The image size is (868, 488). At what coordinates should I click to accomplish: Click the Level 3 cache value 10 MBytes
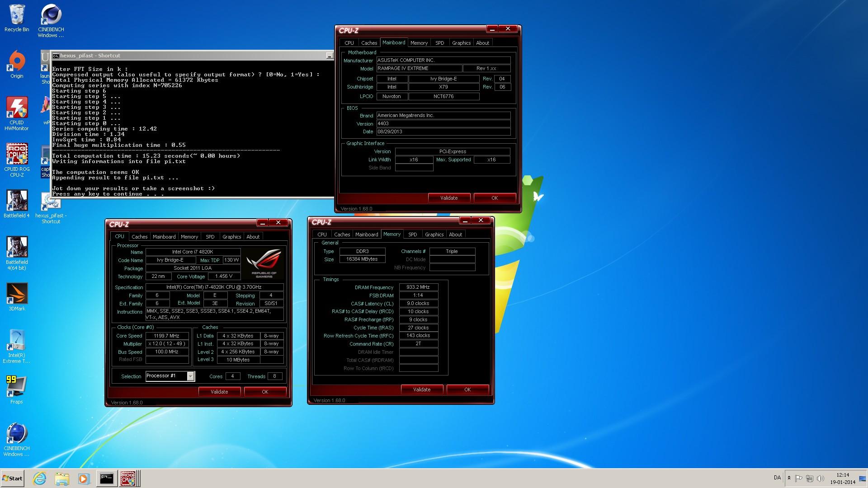[238, 360]
